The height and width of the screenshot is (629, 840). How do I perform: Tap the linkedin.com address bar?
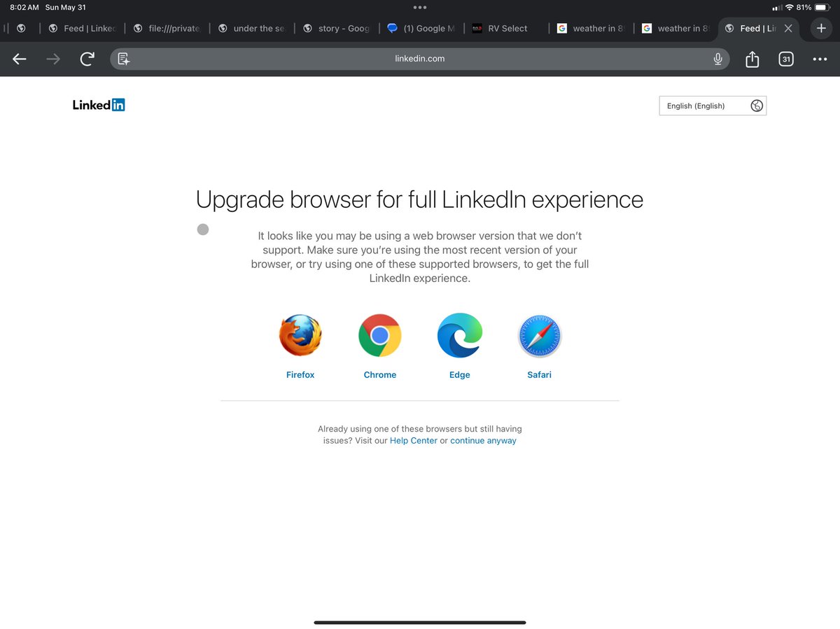point(420,59)
